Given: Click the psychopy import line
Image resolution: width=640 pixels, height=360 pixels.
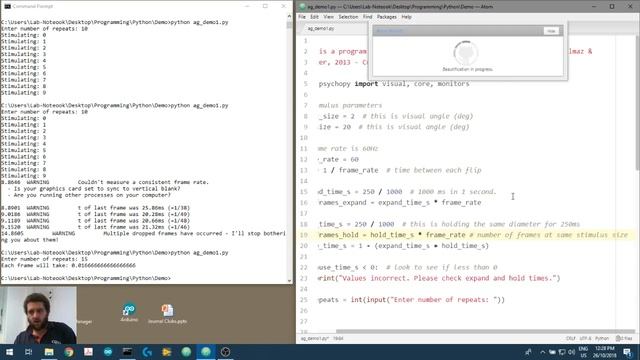Looking at the screenshot, I should coord(394,84).
